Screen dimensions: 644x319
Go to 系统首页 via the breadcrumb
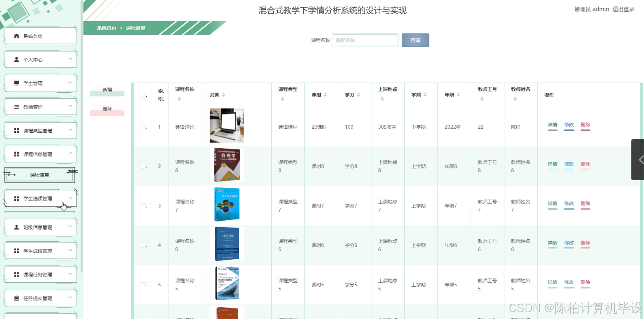[106, 28]
